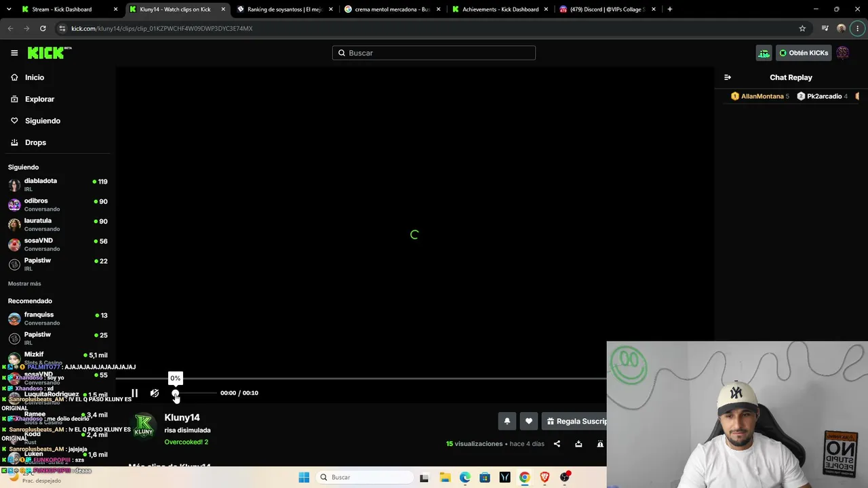868x488 pixels.
Task: Open odibros channel in following list
Action: [x=58, y=205]
